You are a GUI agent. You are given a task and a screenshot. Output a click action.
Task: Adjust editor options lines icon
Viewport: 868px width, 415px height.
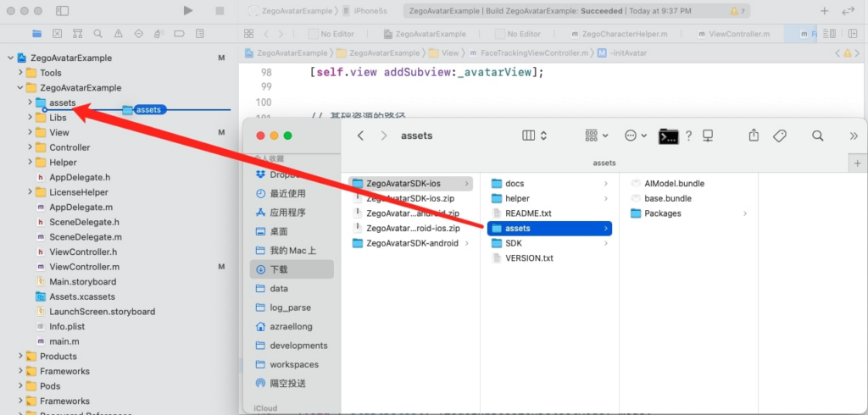(x=829, y=34)
